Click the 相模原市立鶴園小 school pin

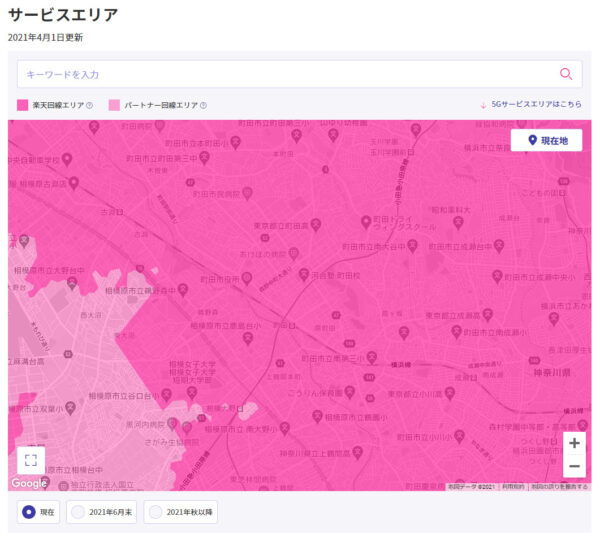coord(317,416)
